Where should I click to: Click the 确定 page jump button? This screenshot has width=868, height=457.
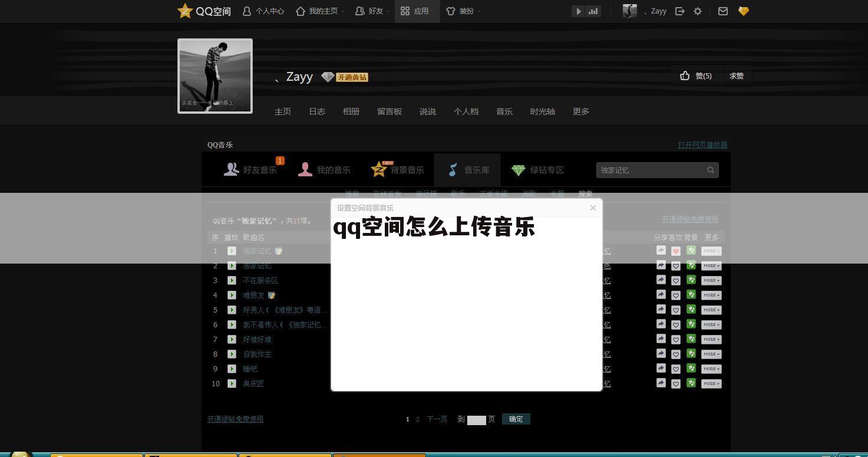click(x=516, y=419)
